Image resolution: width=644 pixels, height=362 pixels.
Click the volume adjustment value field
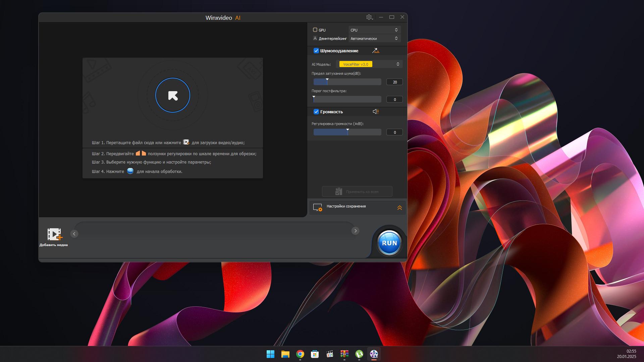tap(394, 132)
